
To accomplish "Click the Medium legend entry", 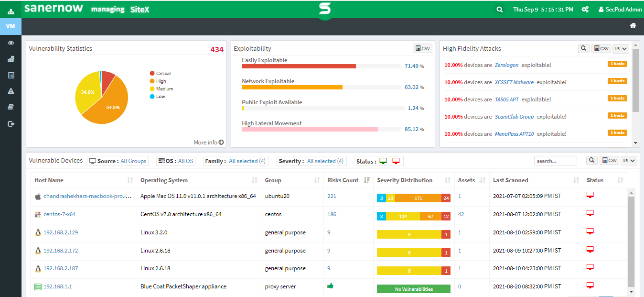I will [x=161, y=88].
